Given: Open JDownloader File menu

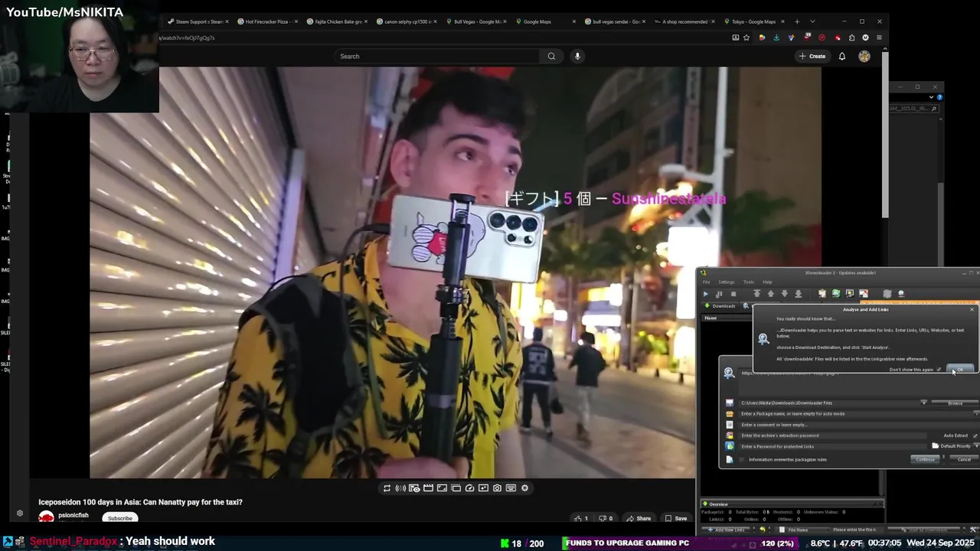Looking at the screenshot, I should tap(706, 282).
